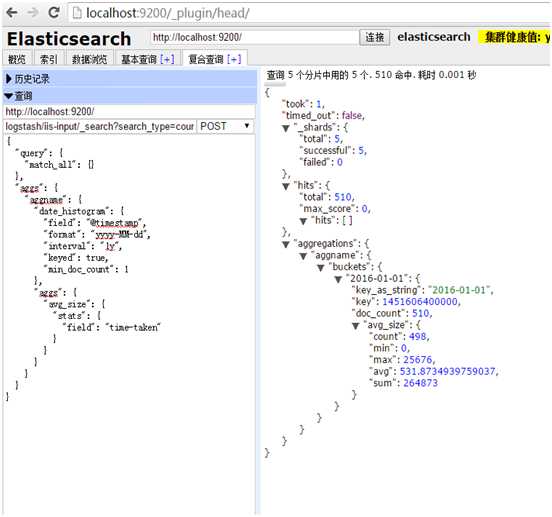Click the logstash/iis-input/_search path field
The height and width of the screenshot is (517, 552).
coord(100,126)
